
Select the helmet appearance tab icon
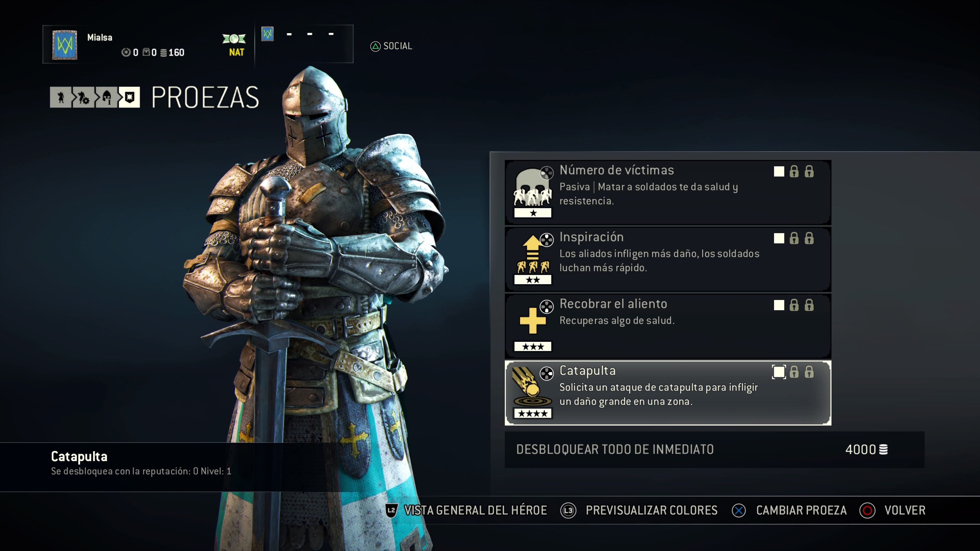(106, 97)
